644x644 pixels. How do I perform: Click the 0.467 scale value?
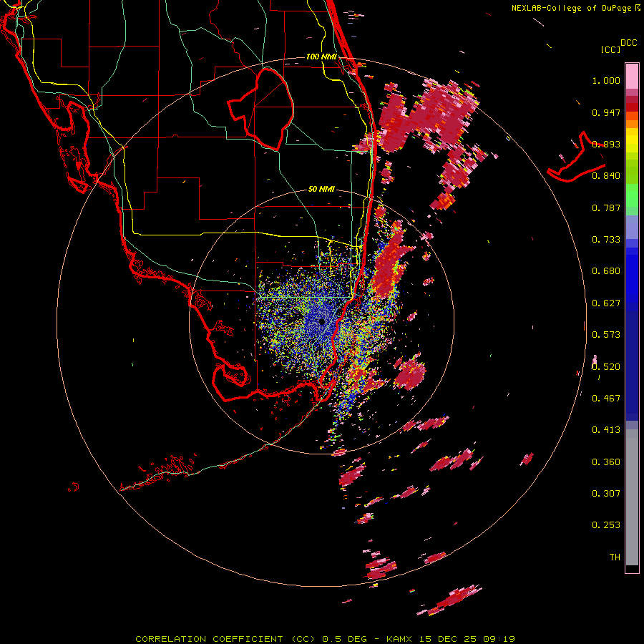[606, 399]
